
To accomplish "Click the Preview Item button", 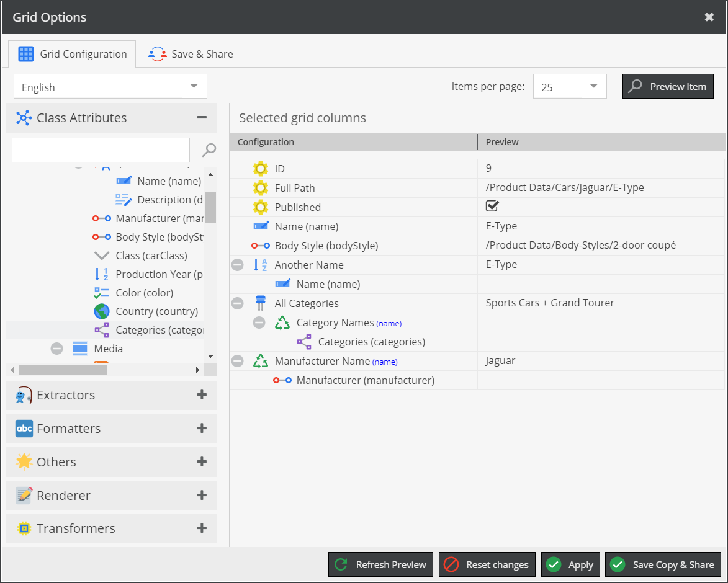I will (668, 86).
